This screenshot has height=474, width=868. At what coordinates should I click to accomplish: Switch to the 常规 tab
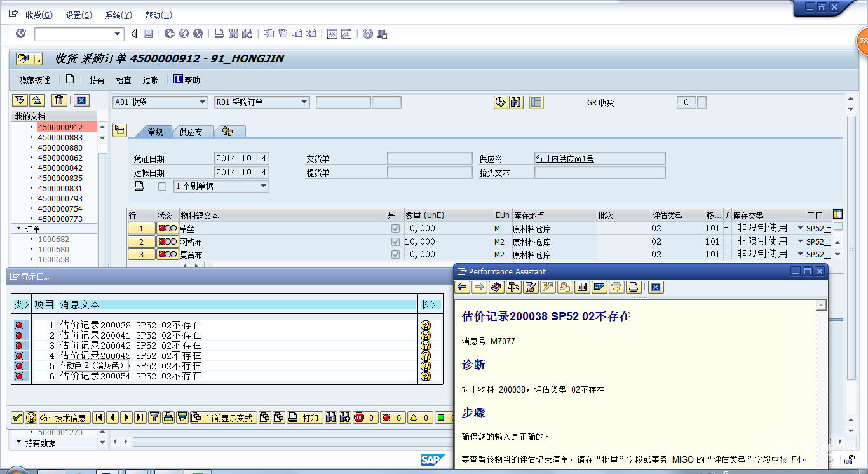pos(155,132)
